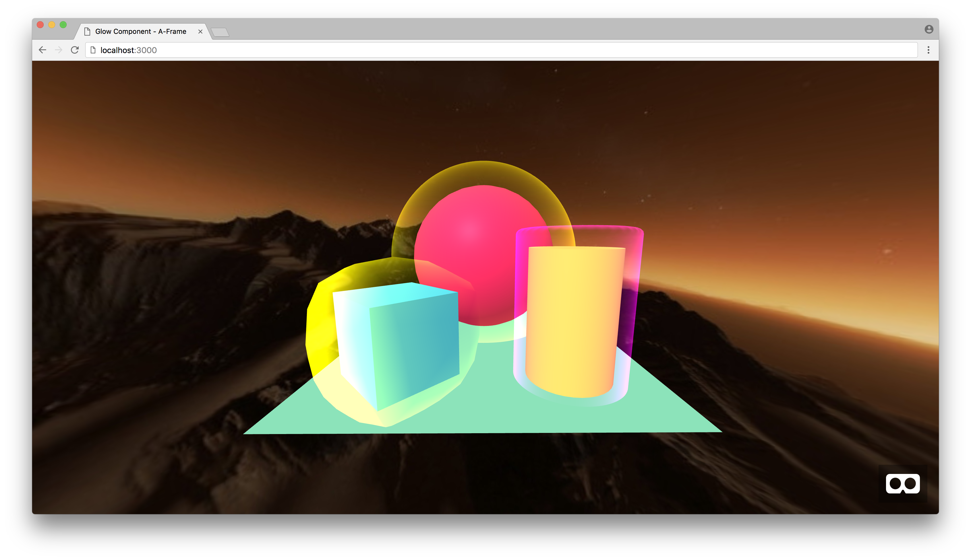Close the Glow Component tab
This screenshot has width=971, height=560.
tap(200, 32)
